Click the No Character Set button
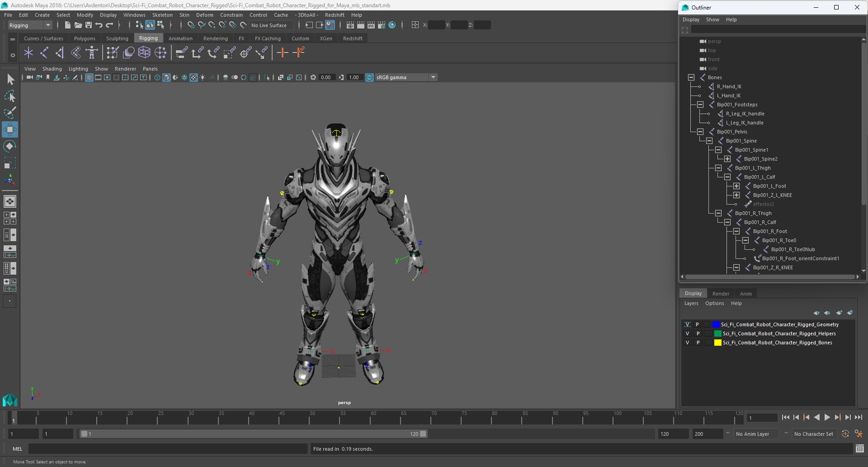 coord(814,434)
